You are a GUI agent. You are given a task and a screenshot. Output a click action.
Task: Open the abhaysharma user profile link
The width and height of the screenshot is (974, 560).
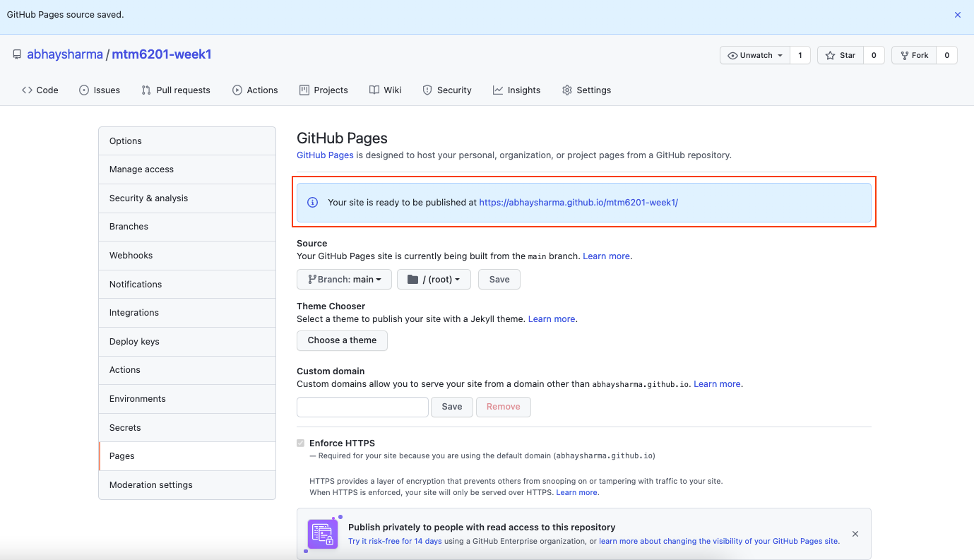(65, 54)
